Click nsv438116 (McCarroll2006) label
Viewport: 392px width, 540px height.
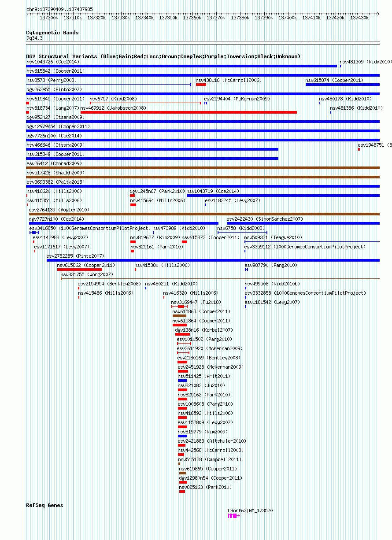pos(229,80)
